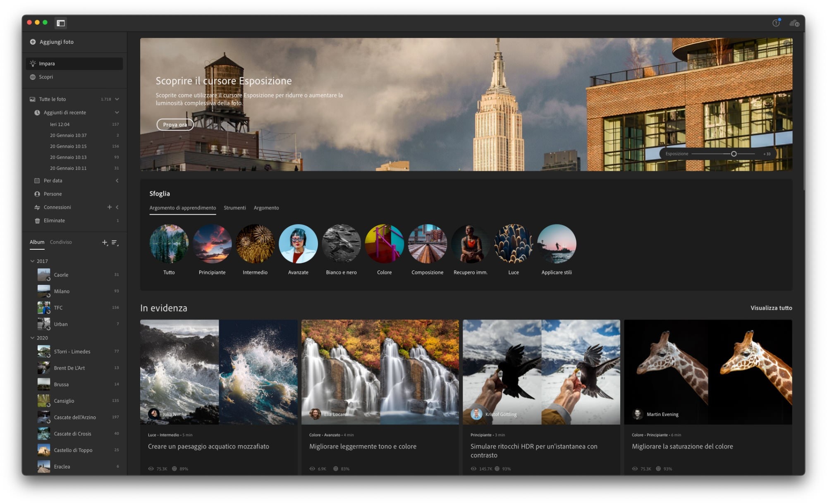The height and width of the screenshot is (504, 827).
Task: Open the Eliminate trash section
Action: click(x=54, y=221)
